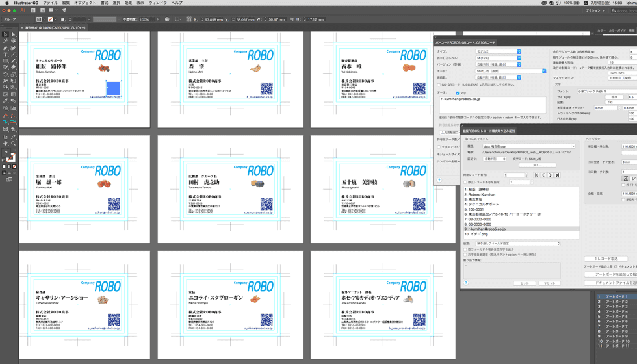Open the 編集 menu
637x364 pixels.
coord(66,3)
